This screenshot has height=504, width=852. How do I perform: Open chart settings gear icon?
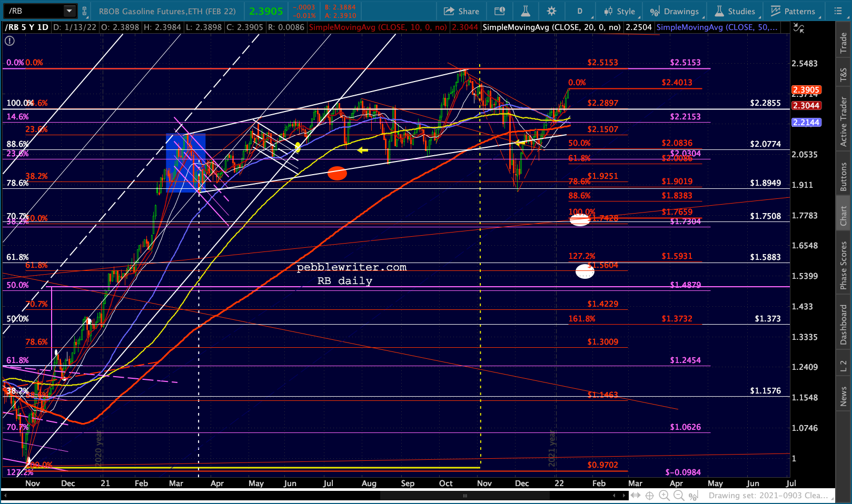pyautogui.click(x=551, y=11)
